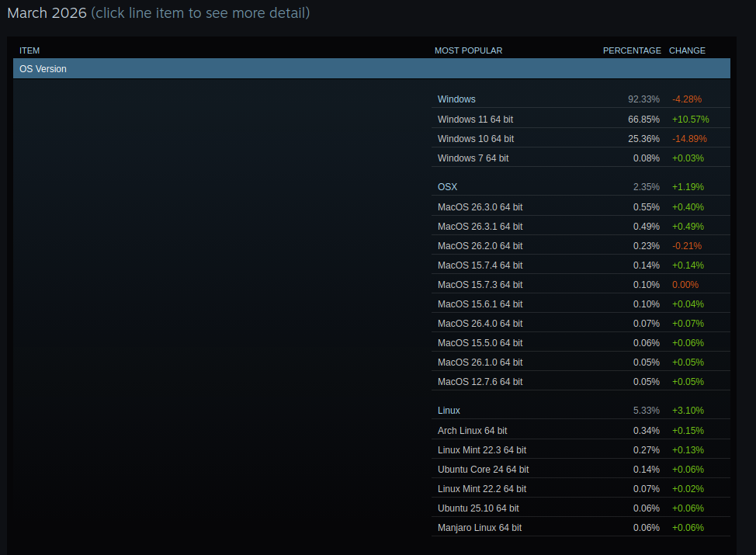Select MacOS 26.3.1 64 bit row

click(x=581, y=226)
